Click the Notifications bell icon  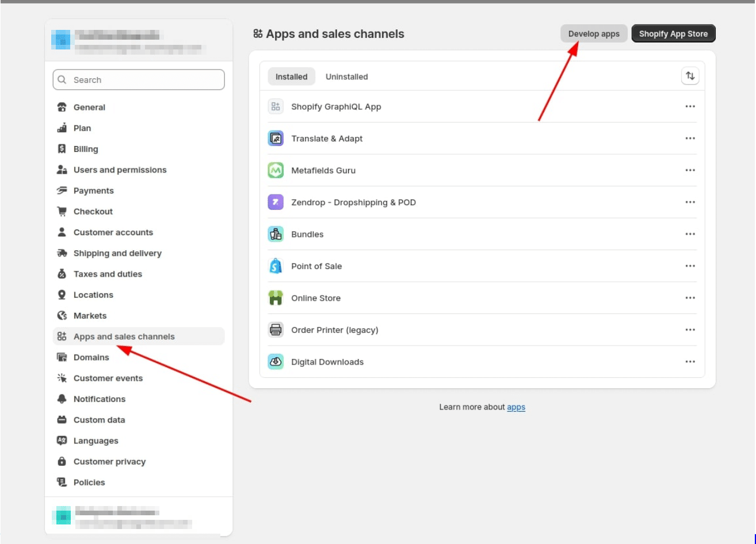coord(62,399)
